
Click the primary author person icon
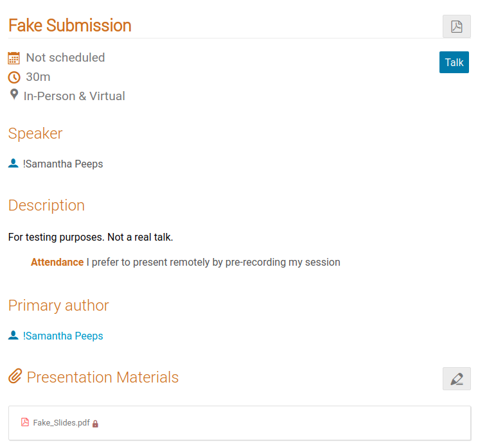(x=13, y=335)
